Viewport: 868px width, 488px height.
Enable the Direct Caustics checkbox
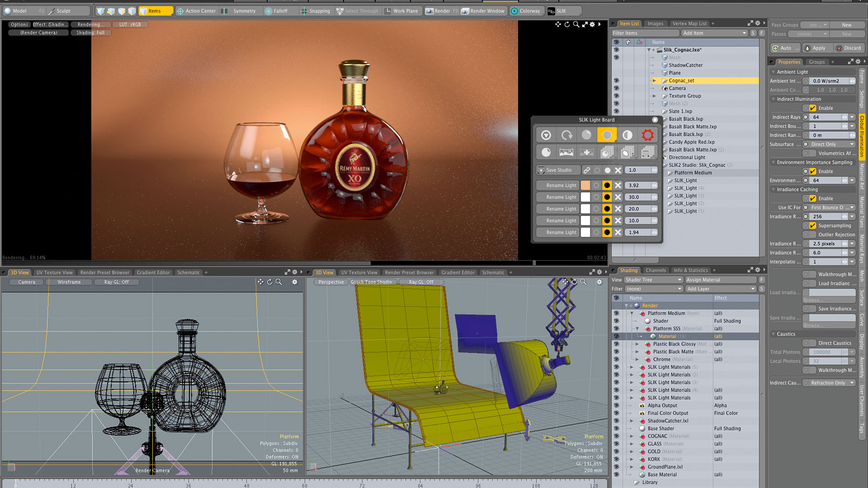pyautogui.click(x=813, y=343)
